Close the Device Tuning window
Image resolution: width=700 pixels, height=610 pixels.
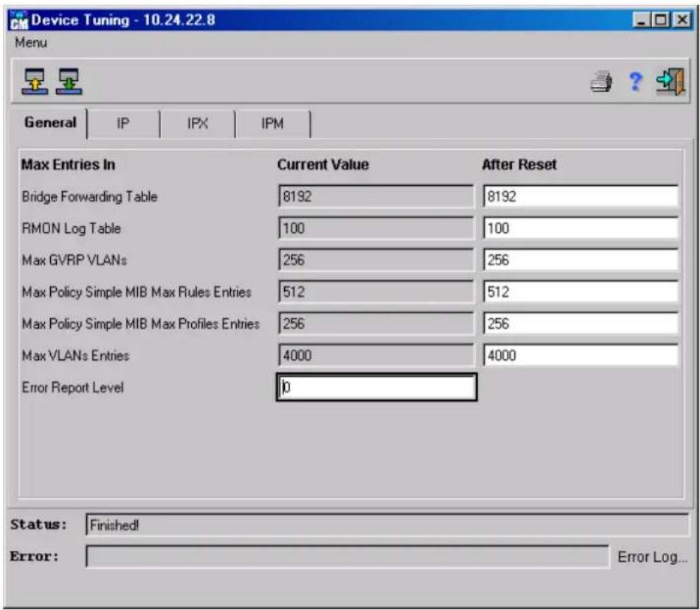coord(682,20)
